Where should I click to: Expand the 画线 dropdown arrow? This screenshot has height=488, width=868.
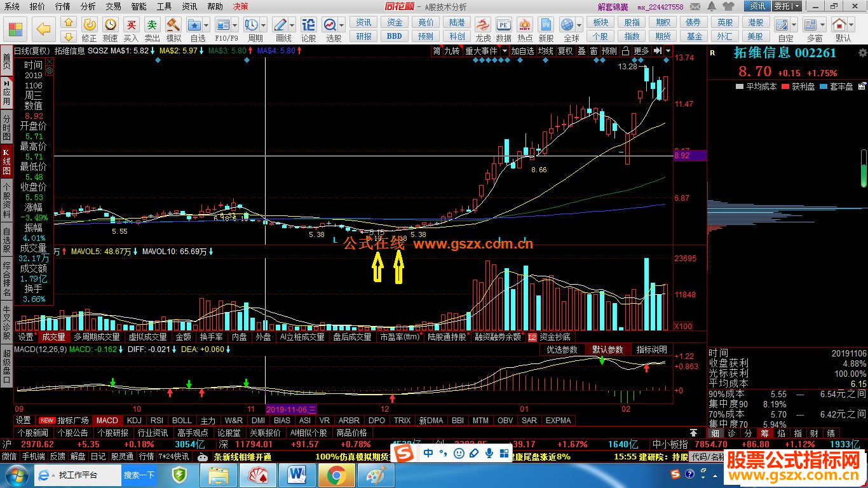(292, 25)
